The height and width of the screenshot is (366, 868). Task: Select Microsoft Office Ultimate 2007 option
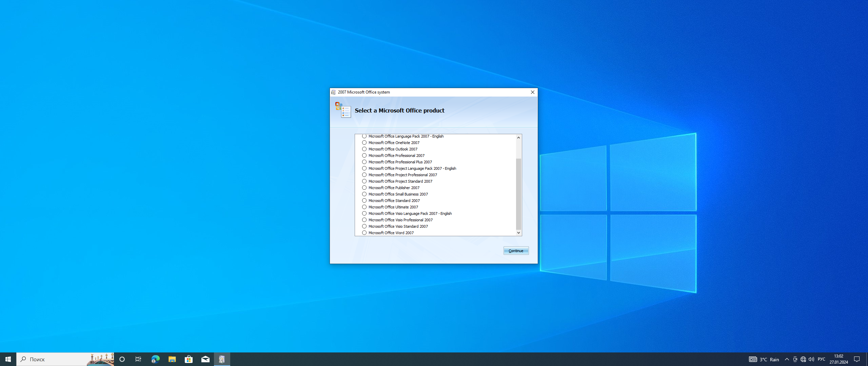pyautogui.click(x=364, y=207)
